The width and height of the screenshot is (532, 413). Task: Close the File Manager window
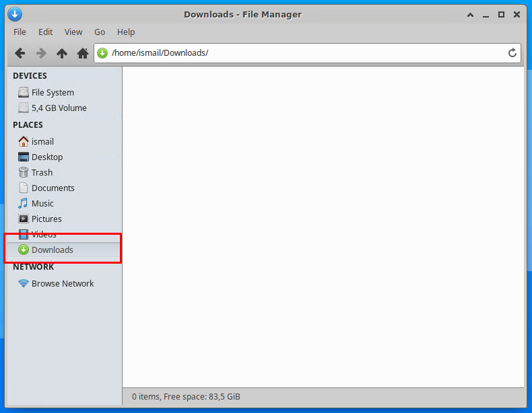pyautogui.click(x=517, y=15)
